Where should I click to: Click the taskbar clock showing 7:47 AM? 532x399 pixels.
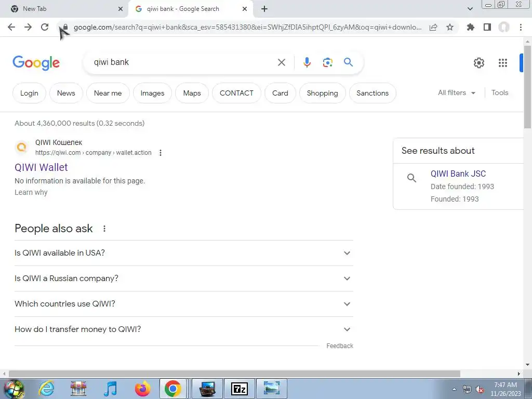506,389
